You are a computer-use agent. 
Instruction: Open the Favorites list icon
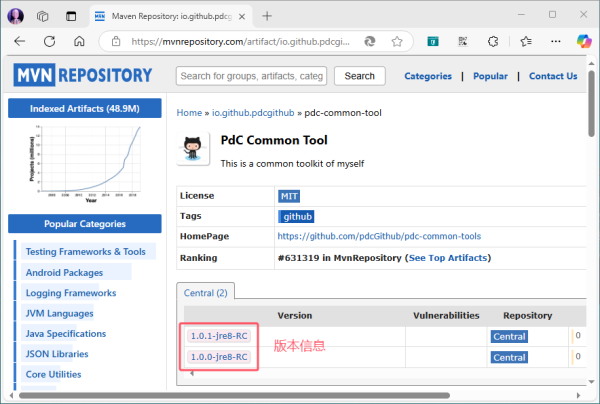526,41
